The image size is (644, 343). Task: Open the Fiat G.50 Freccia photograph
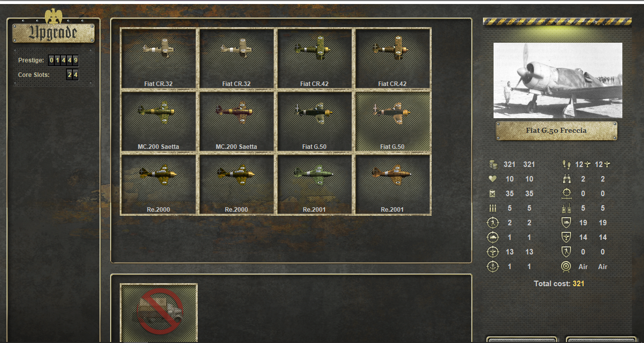click(557, 80)
